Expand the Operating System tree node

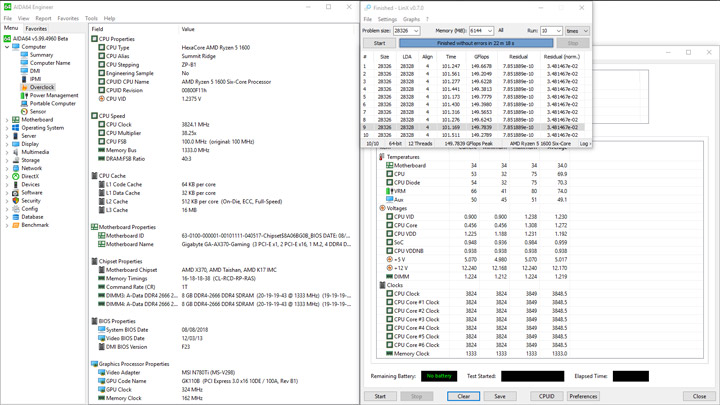[x=7, y=128]
